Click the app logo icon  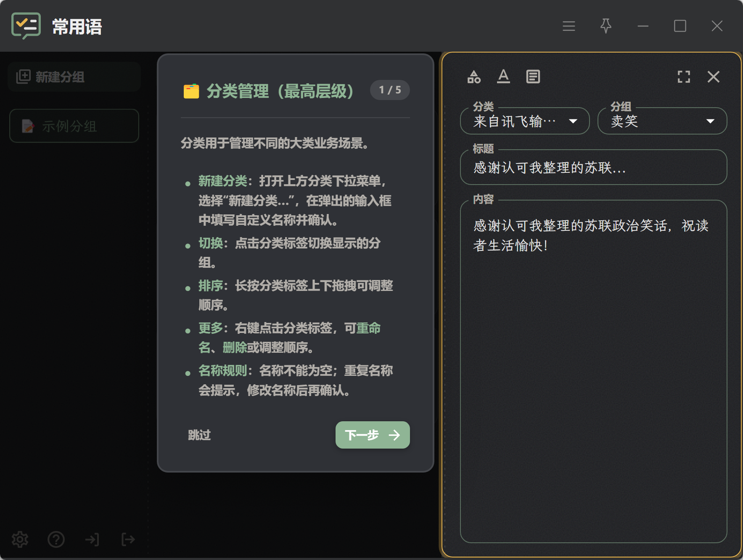(x=26, y=26)
